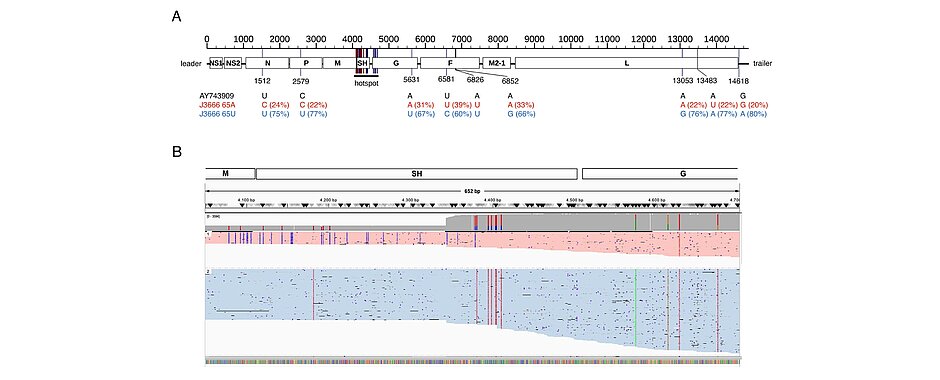Viewport: 940px width, 380px height.
Task: Select the N gene box in the genome map
Action: pyautogui.click(x=267, y=63)
